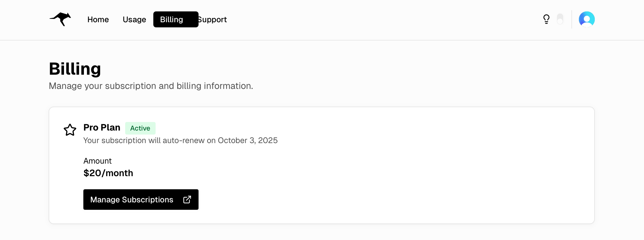The height and width of the screenshot is (240, 644).
Task: Click the star icon beside Pro Plan
Action: click(70, 130)
